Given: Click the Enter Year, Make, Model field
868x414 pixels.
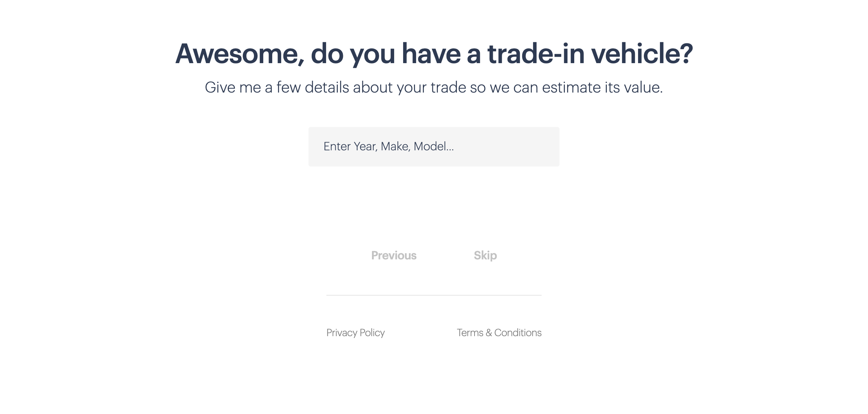Looking at the screenshot, I should [434, 146].
